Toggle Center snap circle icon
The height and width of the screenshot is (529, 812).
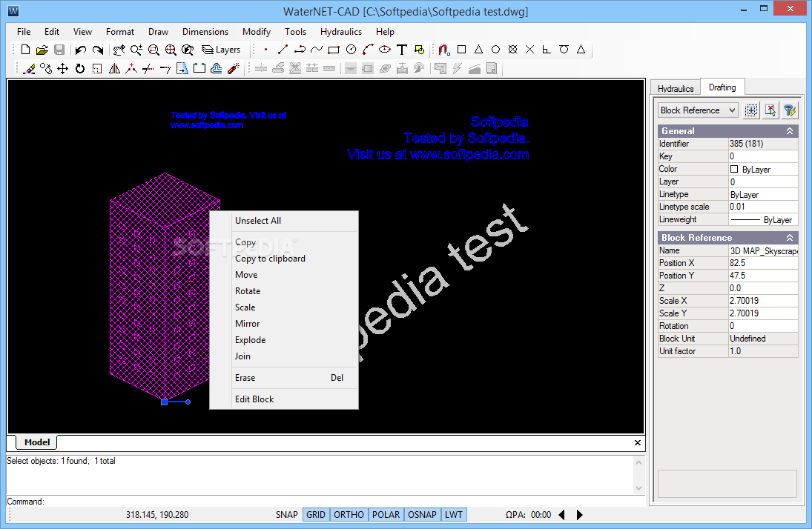495,50
